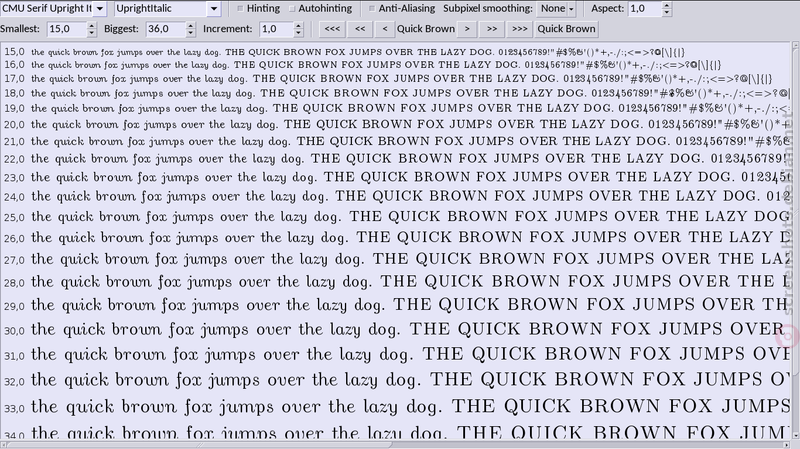Screen dimensions: 800x449
Task: Click the Subpixel smoothing label
Action: (x=488, y=8)
